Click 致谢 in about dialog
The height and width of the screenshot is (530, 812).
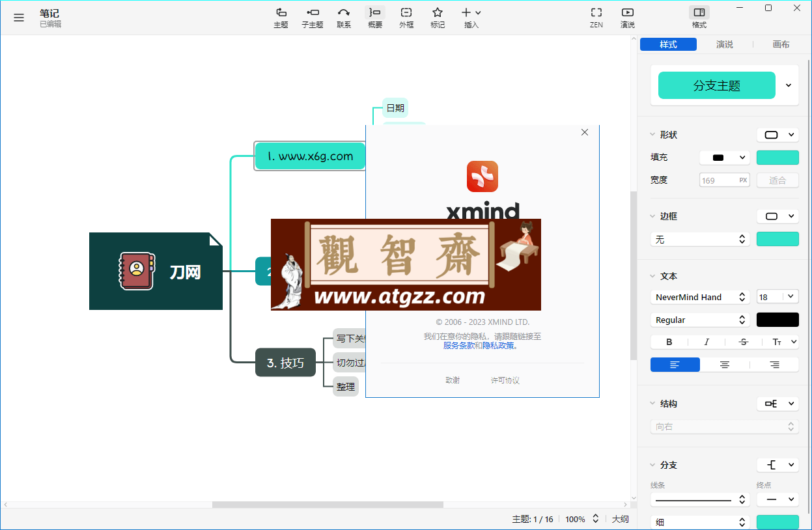click(453, 380)
